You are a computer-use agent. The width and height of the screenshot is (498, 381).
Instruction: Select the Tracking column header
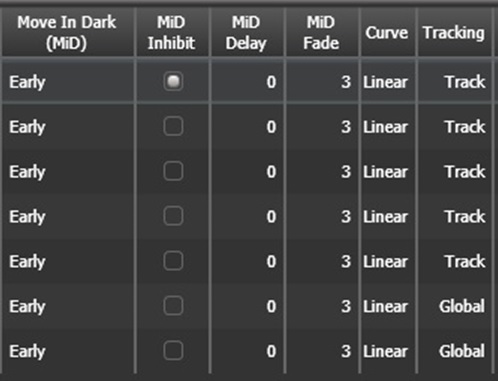455,33
